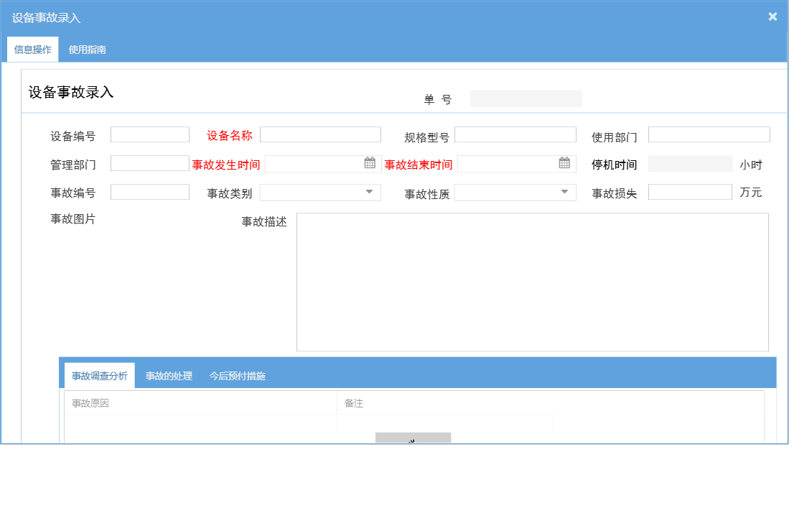Switch to the 使用指南 tab
Image resolution: width=812 pixels, height=521 pixels.
[x=87, y=50]
